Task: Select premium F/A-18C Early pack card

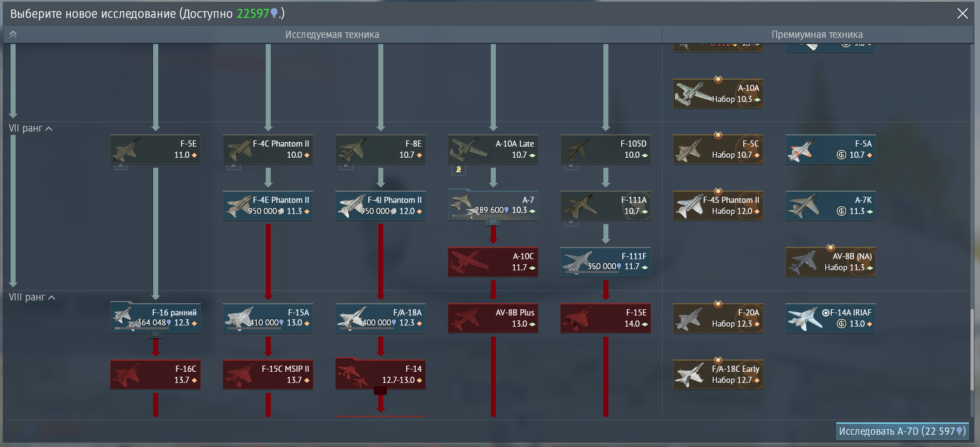Action: coord(718,375)
